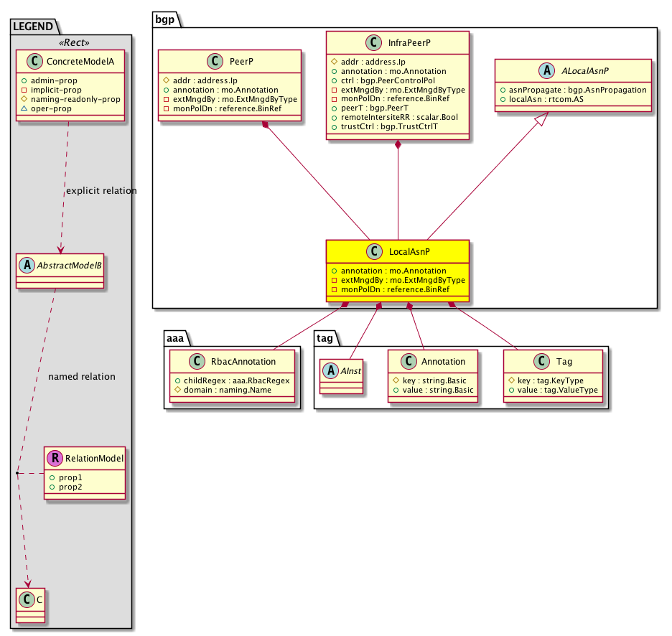Image resolution: width=672 pixels, height=636 pixels.
Task: Click the LEGEND package title
Action: pos(33,27)
